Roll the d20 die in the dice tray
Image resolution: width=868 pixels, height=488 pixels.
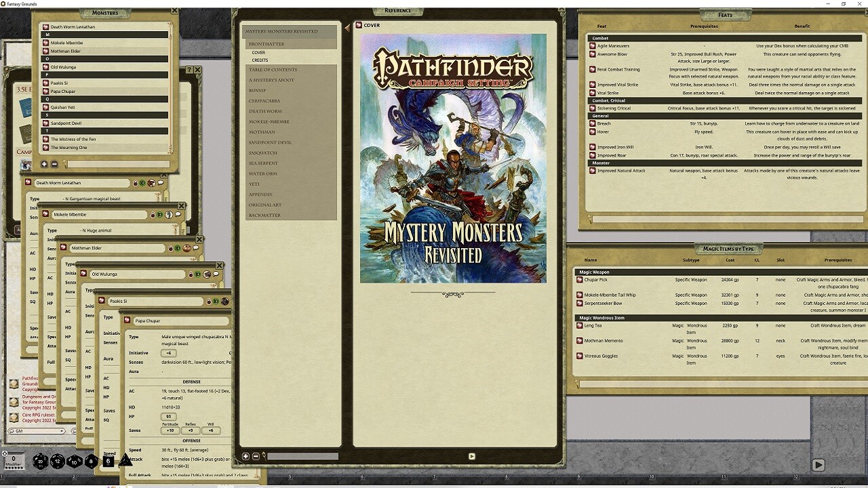(x=39, y=461)
